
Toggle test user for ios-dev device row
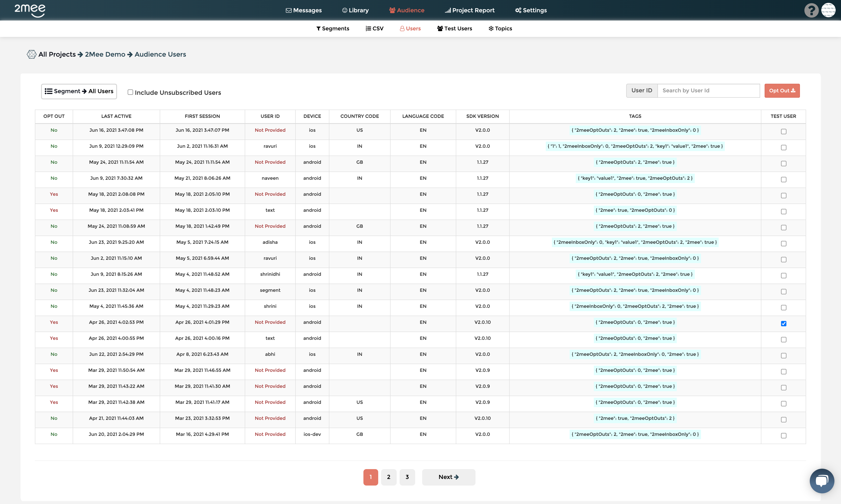pos(784,435)
